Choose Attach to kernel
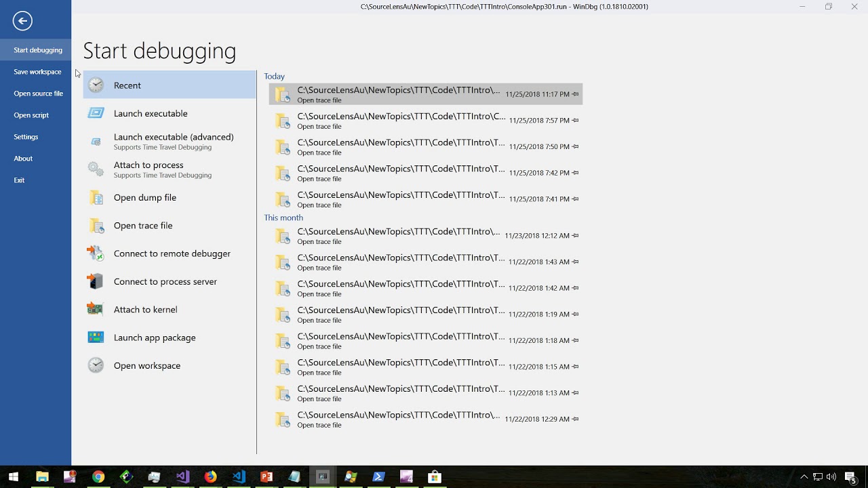This screenshot has width=868, height=488. pyautogui.click(x=170, y=309)
